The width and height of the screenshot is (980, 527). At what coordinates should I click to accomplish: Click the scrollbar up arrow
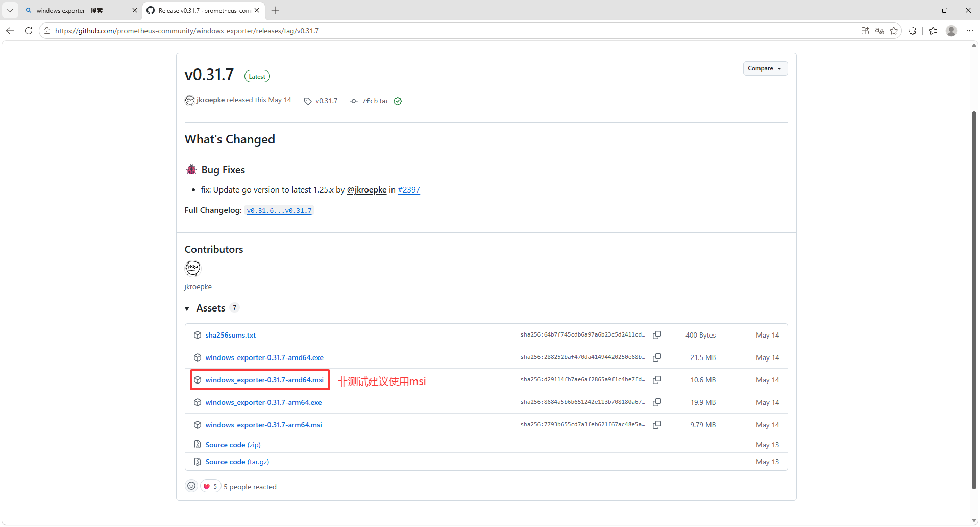(974, 45)
